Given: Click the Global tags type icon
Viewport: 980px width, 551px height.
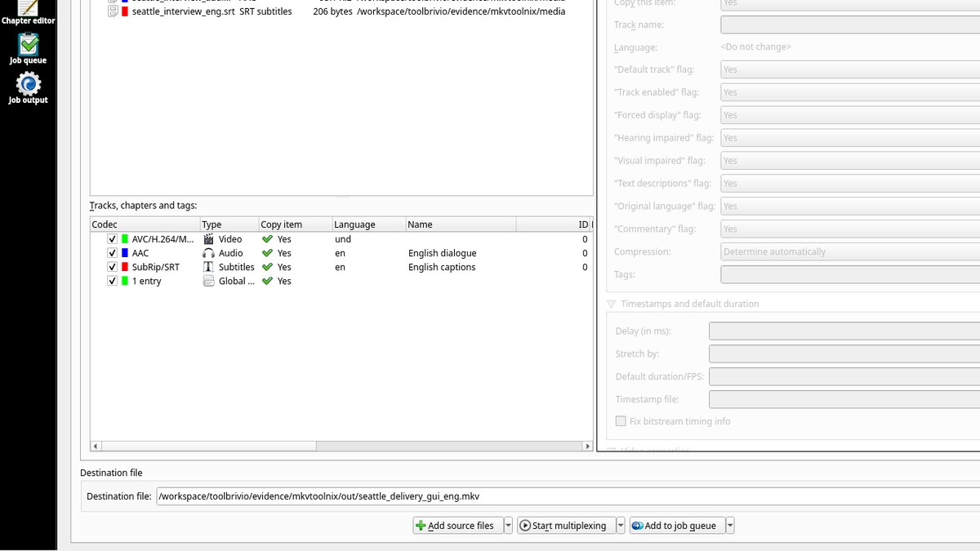Looking at the screenshot, I should 209,281.
